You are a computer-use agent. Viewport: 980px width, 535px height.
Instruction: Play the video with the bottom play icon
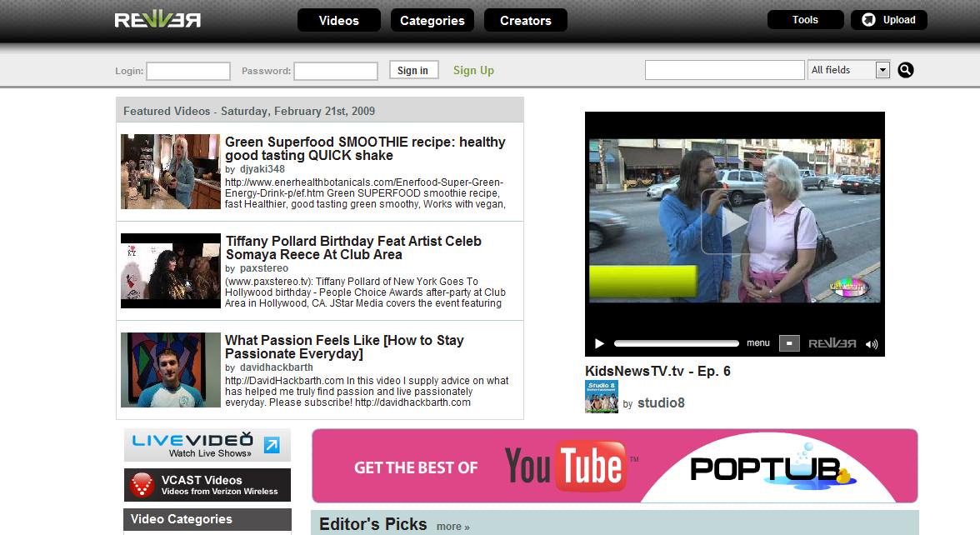[599, 343]
